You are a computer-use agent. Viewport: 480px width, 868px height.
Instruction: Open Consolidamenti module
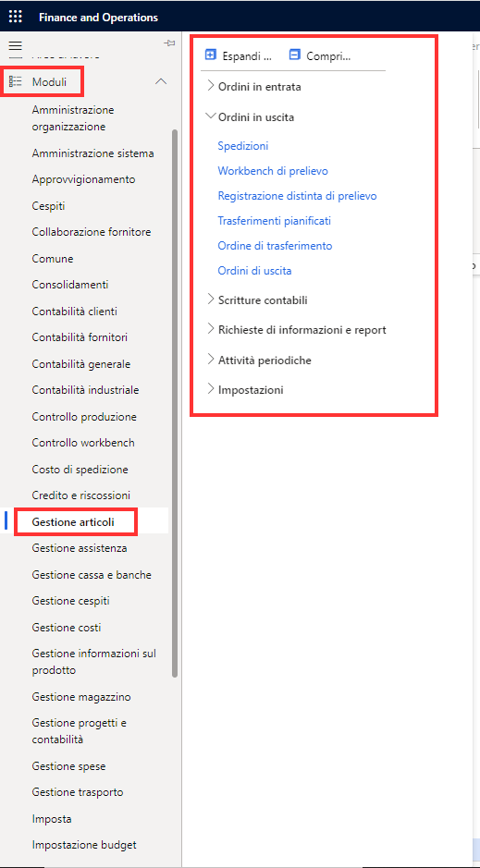click(70, 285)
